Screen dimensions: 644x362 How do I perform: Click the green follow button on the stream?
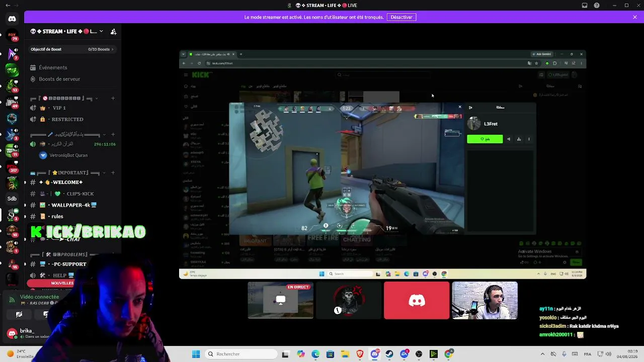485,139
